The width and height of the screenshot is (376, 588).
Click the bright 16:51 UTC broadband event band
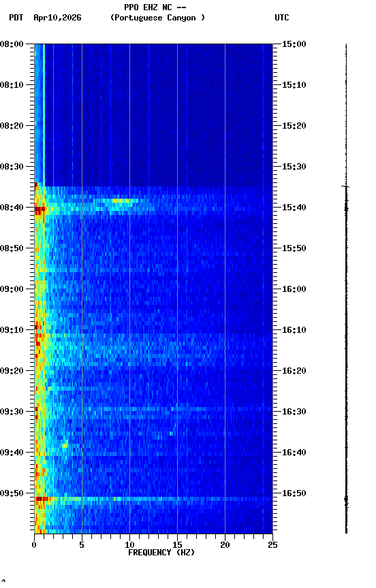pyautogui.click(x=153, y=499)
